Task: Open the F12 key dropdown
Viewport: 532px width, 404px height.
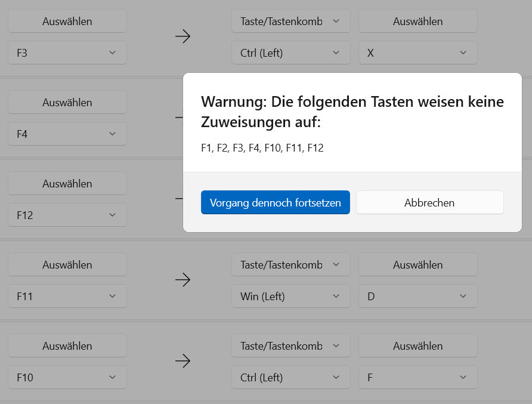Action: click(67, 215)
